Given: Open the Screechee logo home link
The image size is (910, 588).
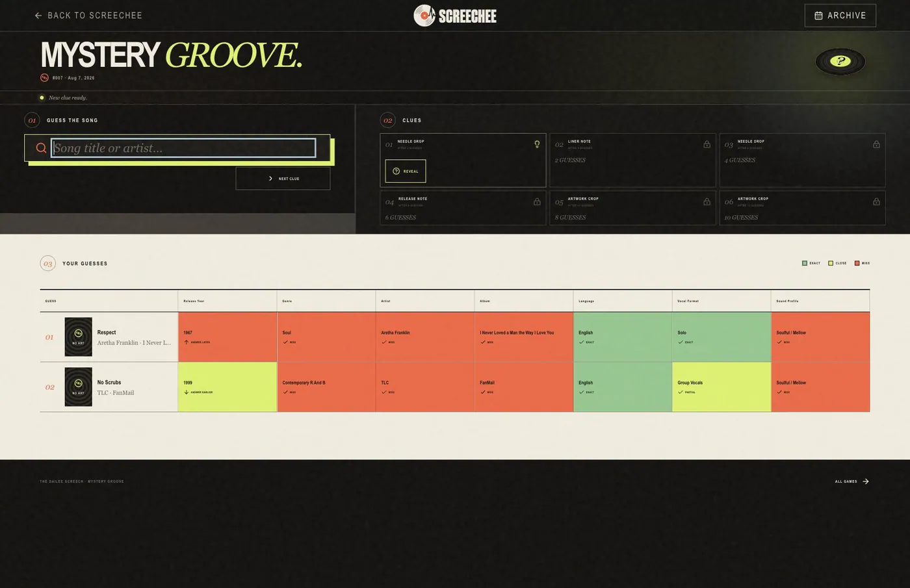Looking at the screenshot, I should pos(455,16).
